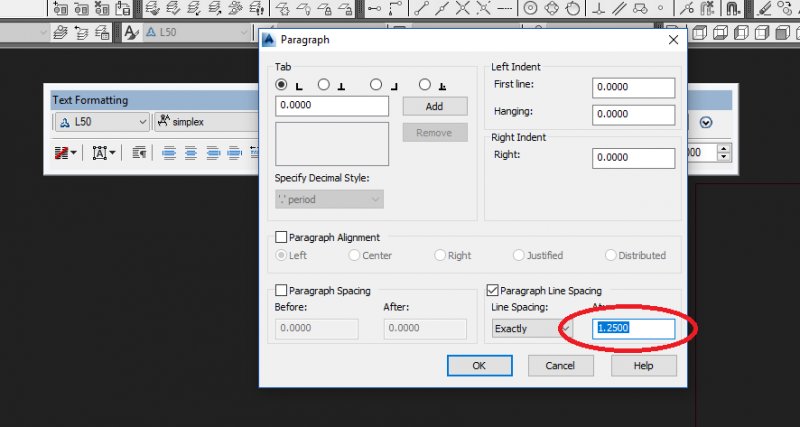Image resolution: width=800 pixels, height=427 pixels.
Task: Open the L50 text style dropdown in Text Formatting
Action: [x=103, y=122]
